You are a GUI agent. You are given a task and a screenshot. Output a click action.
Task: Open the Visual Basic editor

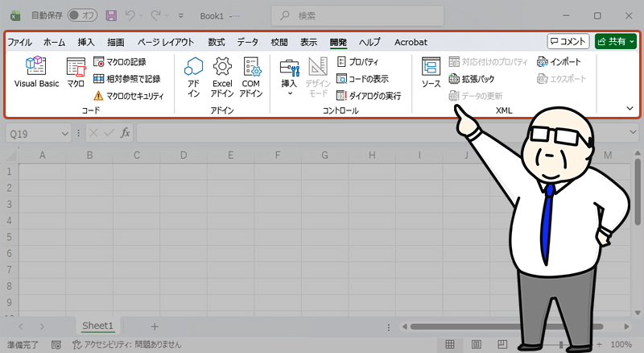coord(36,72)
